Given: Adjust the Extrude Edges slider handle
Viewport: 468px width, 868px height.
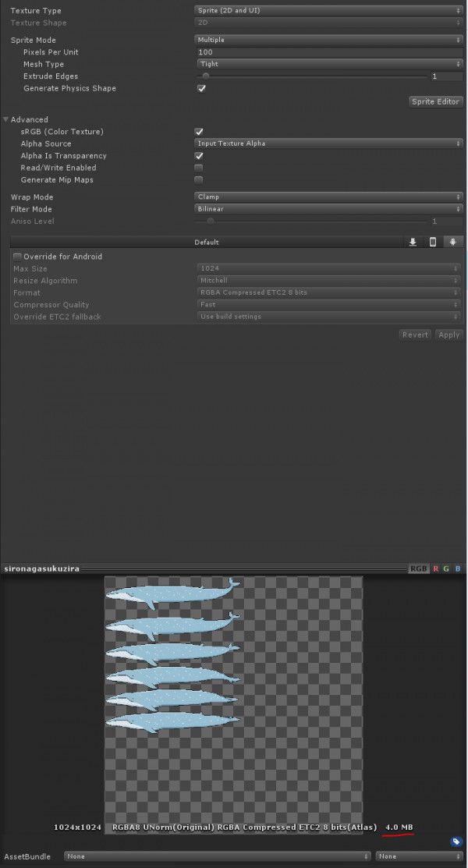Looking at the screenshot, I should click(206, 76).
